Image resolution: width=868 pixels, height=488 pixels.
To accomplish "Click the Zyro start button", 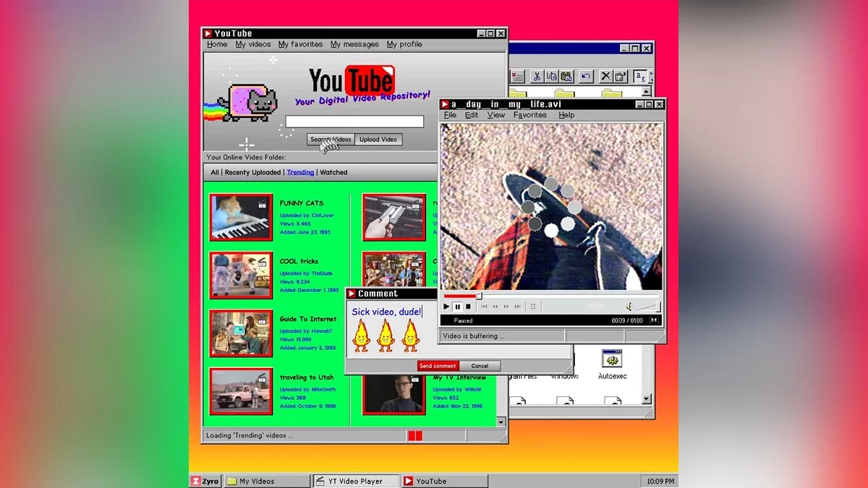I will pyautogui.click(x=205, y=481).
